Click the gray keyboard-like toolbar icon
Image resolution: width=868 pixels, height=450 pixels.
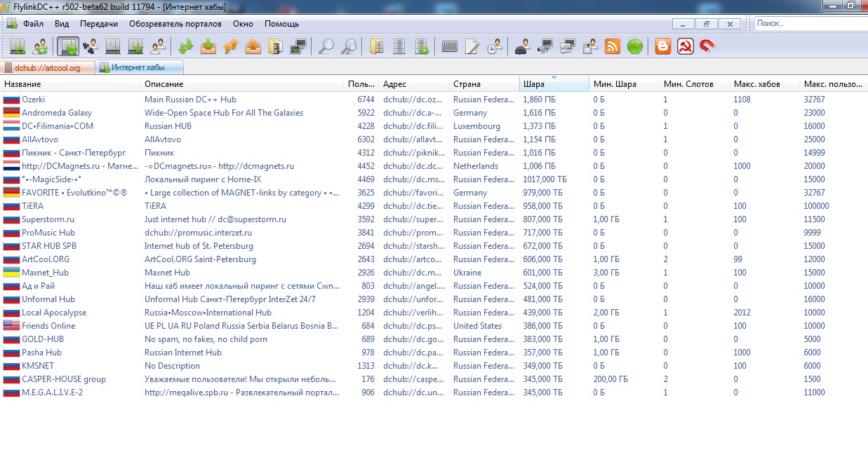[x=450, y=47]
